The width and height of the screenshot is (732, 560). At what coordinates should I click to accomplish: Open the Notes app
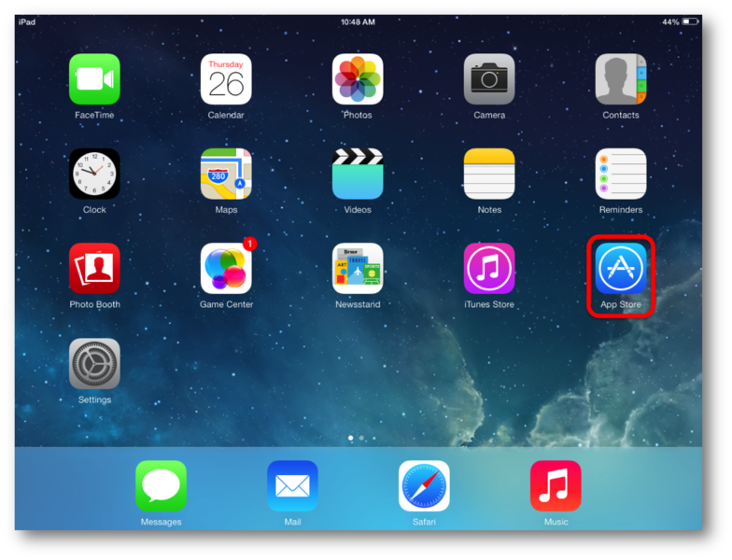pos(489,174)
